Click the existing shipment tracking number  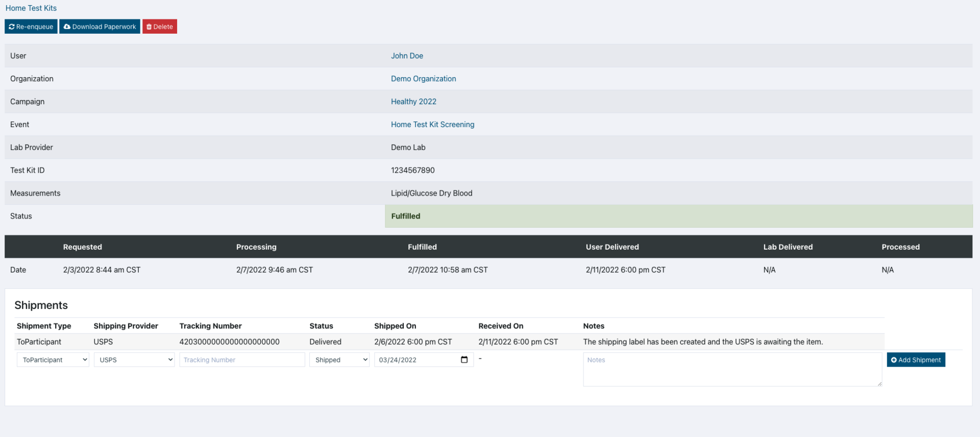tap(229, 342)
